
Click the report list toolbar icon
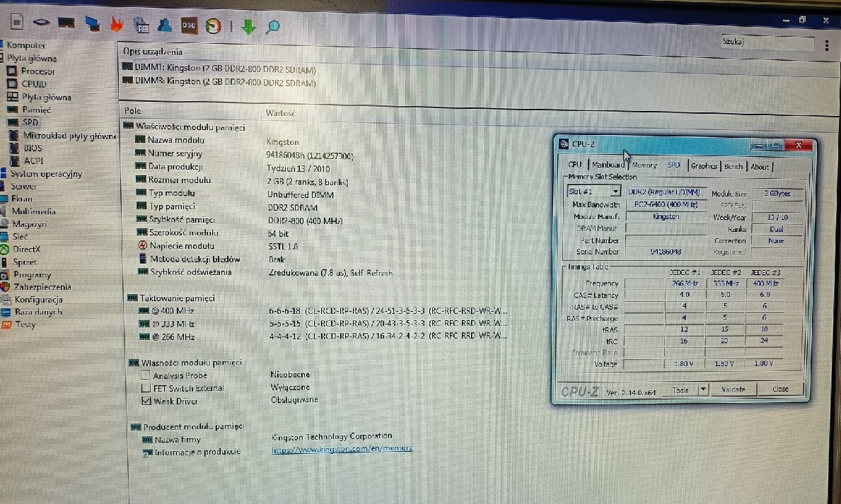pos(141,25)
